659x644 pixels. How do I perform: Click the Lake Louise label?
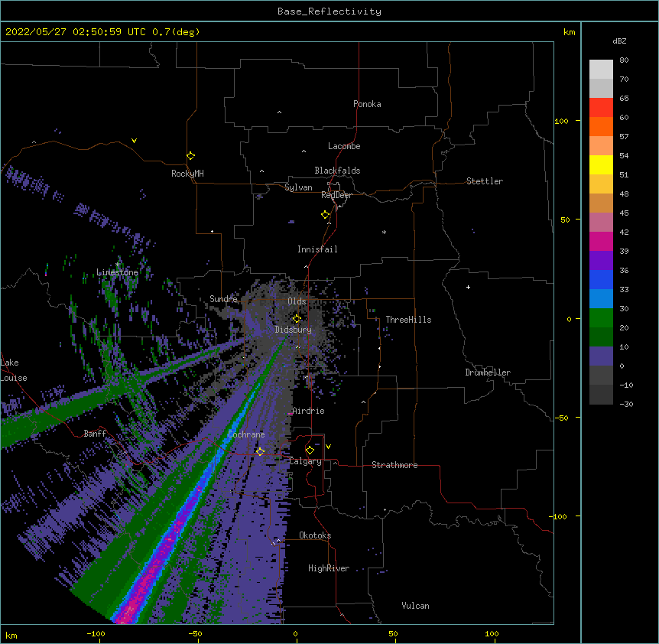tap(14, 370)
